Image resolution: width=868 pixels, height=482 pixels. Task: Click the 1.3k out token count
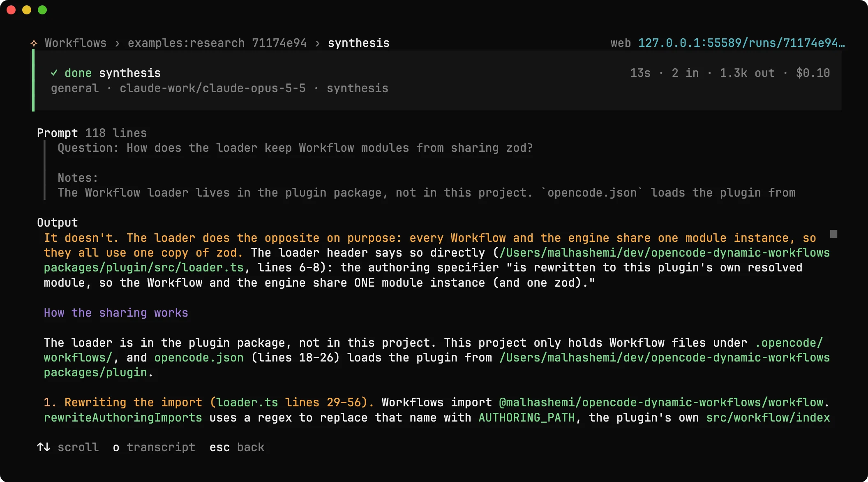[747, 73]
